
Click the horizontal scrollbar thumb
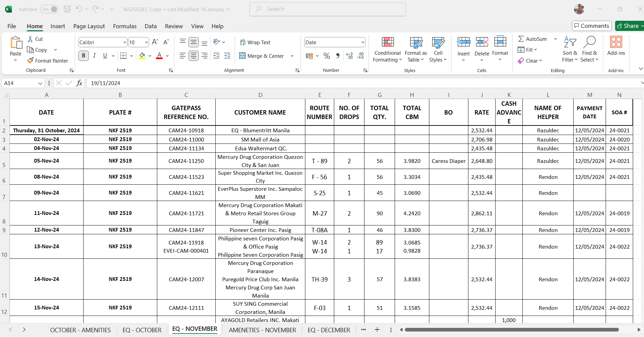pyautogui.click(x=512, y=330)
